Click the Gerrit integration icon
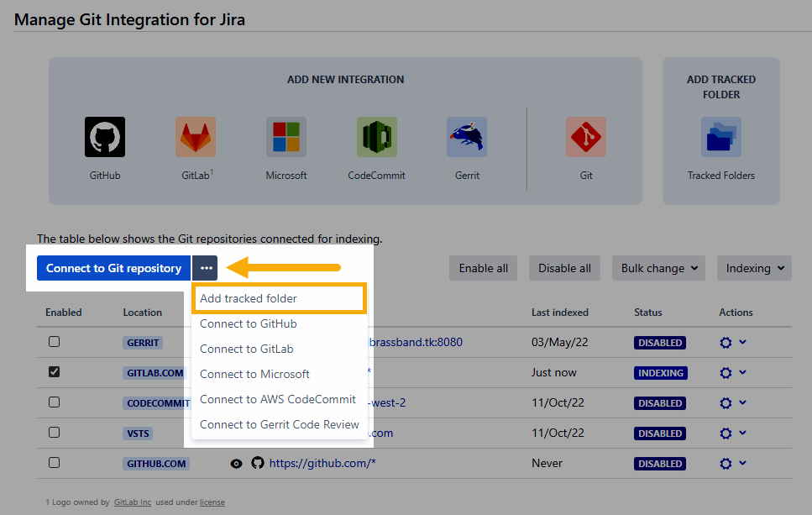This screenshot has width=812, height=515. tap(467, 137)
